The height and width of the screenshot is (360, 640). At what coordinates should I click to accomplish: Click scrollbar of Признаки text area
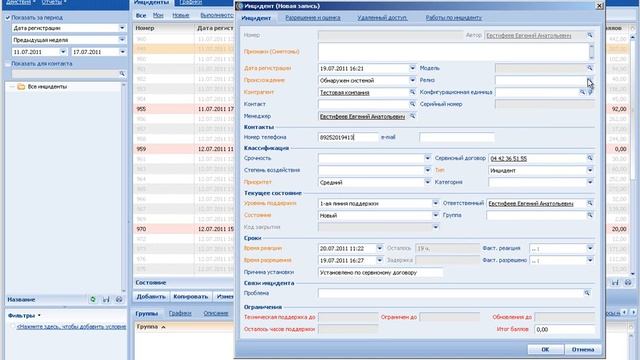tap(591, 52)
